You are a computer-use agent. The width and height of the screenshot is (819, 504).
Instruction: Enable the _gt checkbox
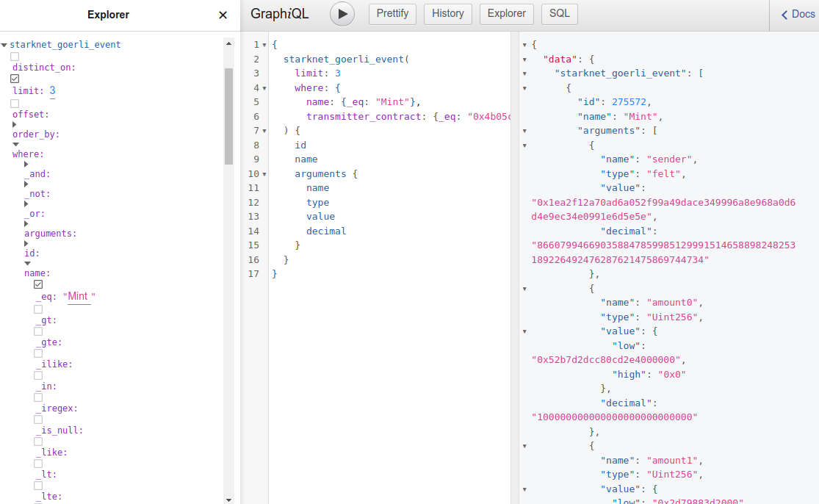[38, 309]
